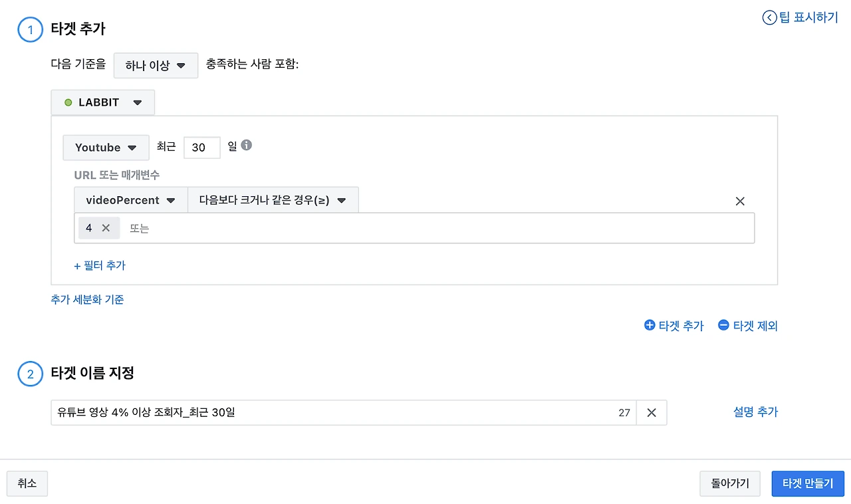The image size is (851, 504).
Task: Click the audience name text field
Action: (x=332, y=413)
